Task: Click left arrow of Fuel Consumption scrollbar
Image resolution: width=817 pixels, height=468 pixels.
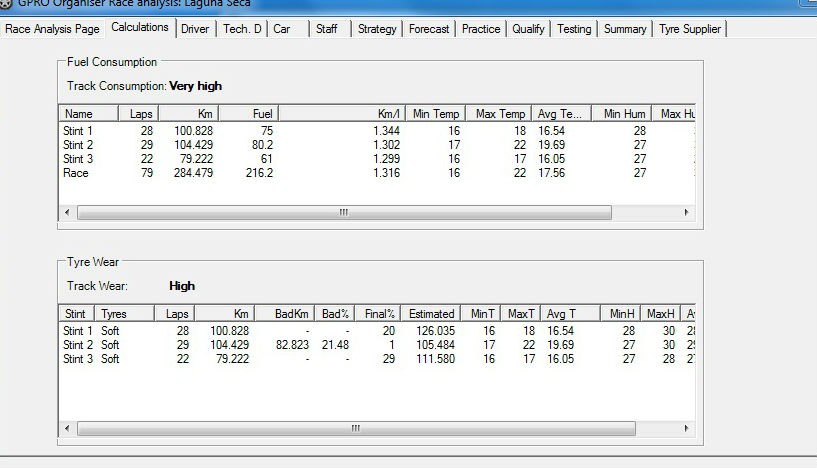Action: click(x=67, y=212)
